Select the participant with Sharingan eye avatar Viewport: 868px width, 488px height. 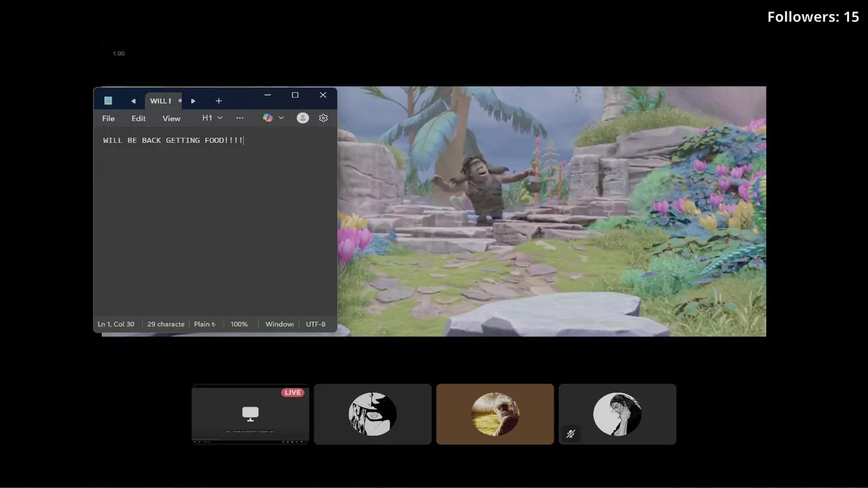tap(372, 414)
